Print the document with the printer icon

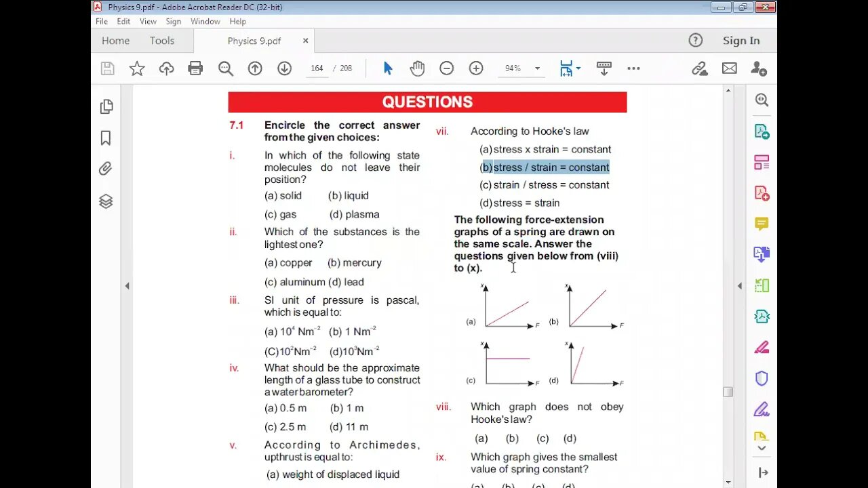click(195, 68)
